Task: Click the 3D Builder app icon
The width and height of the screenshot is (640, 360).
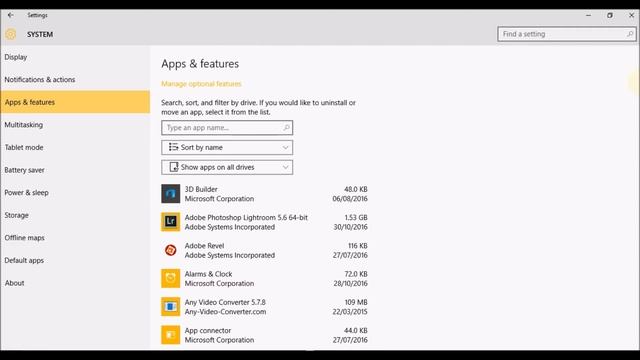Action: (x=171, y=194)
